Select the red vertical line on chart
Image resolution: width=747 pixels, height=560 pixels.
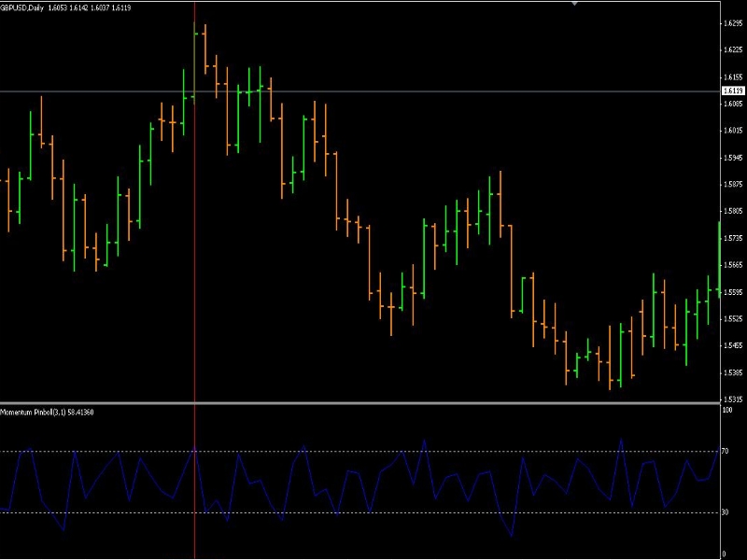[x=194, y=280]
